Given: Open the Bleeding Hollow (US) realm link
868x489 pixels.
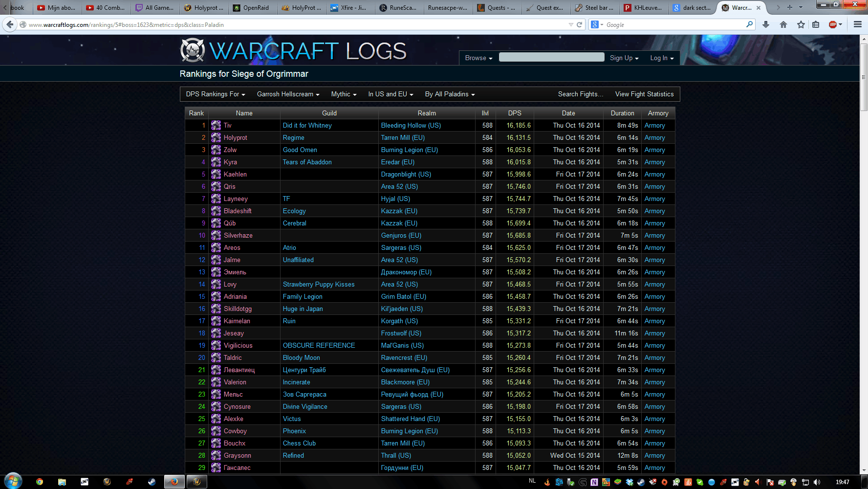Looking at the screenshot, I should (411, 125).
